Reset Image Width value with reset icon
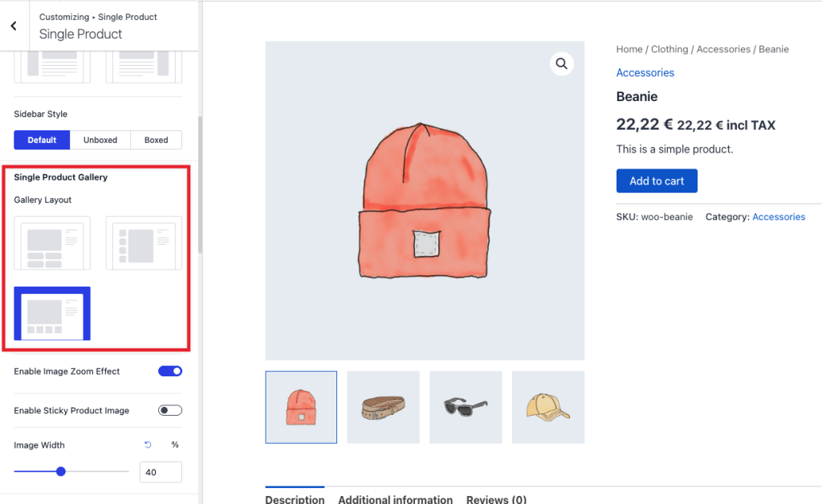Viewport: 822px width, 504px height. tap(148, 445)
